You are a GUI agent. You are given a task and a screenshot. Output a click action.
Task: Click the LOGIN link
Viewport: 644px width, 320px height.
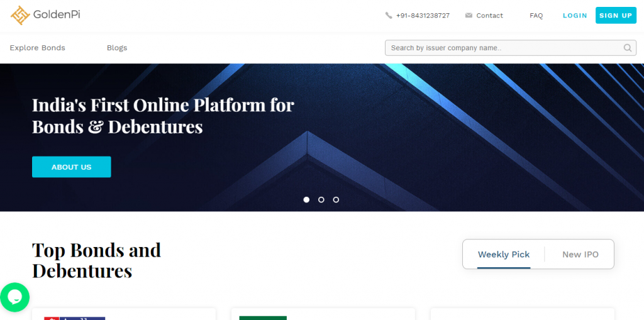click(x=575, y=16)
